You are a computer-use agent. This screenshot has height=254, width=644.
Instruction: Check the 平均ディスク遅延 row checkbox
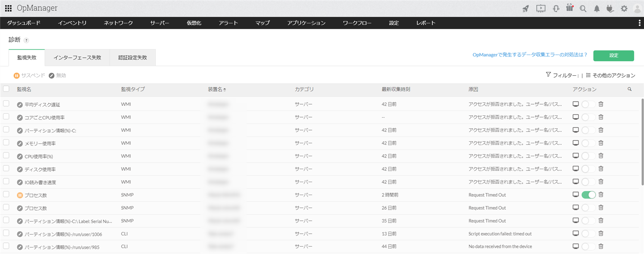pos(6,104)
